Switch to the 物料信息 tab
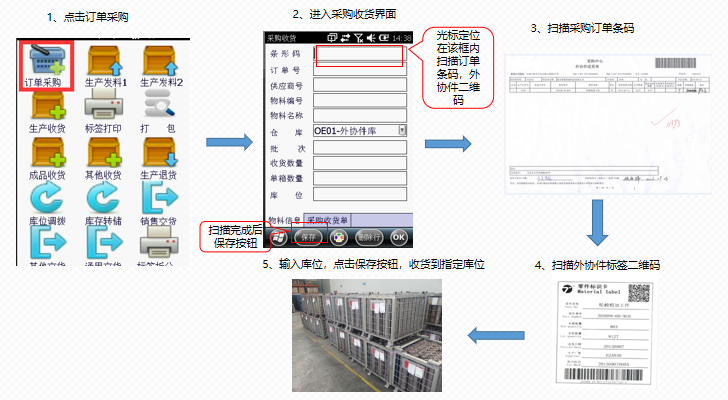This screenshot has height=400, width=728. tap(284, 220)
